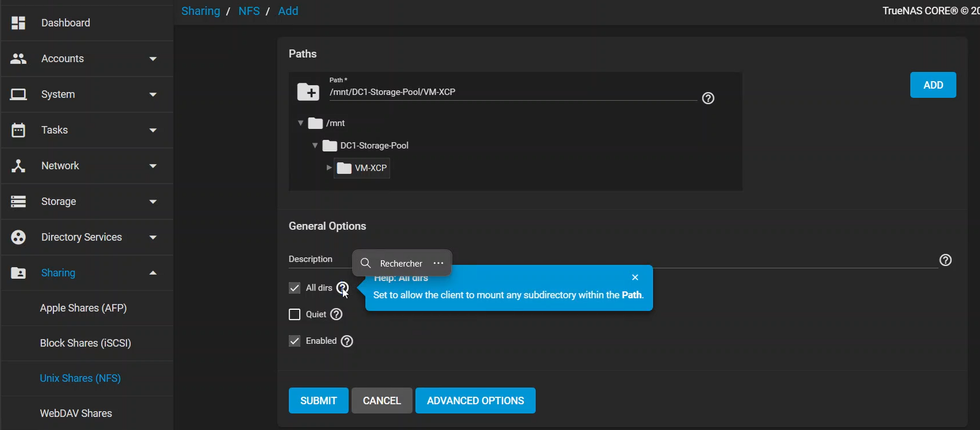Open Block Shares (iSCSI) menu item
The height and width of the screenshot is (430, 980).
86,343
